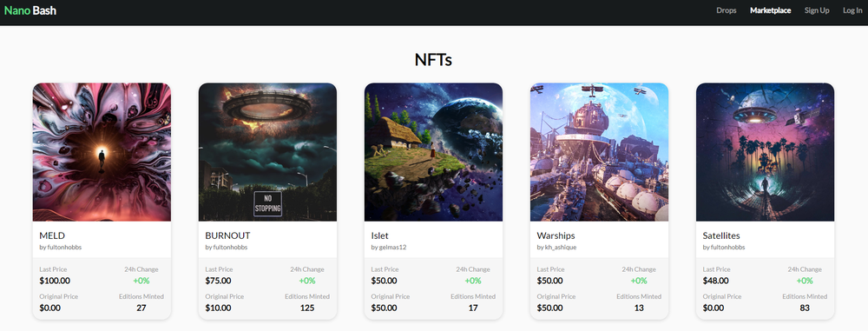
Task: Click the Nano Bash logo
Action: click(x=30, y=10)
